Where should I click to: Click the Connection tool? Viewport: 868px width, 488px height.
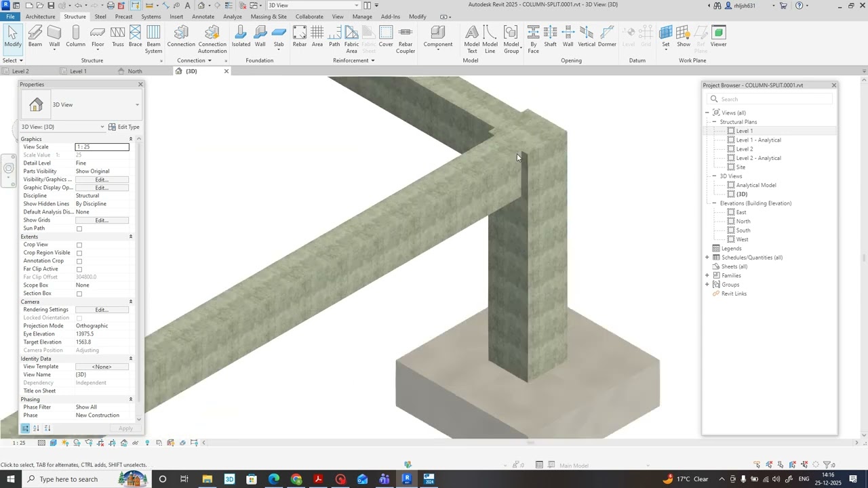181,37
